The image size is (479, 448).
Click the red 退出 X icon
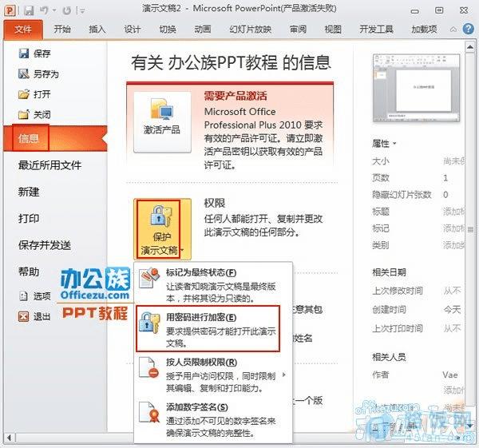pyautogui.click(x=23, y=316)
